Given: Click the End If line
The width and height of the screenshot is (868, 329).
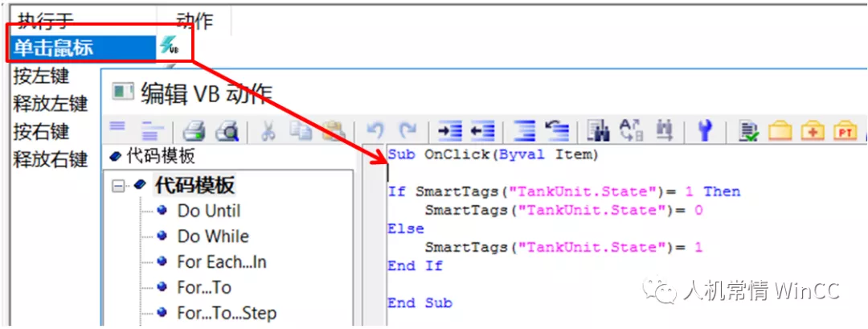Looking at the screenshot, I should pos(416,266).
